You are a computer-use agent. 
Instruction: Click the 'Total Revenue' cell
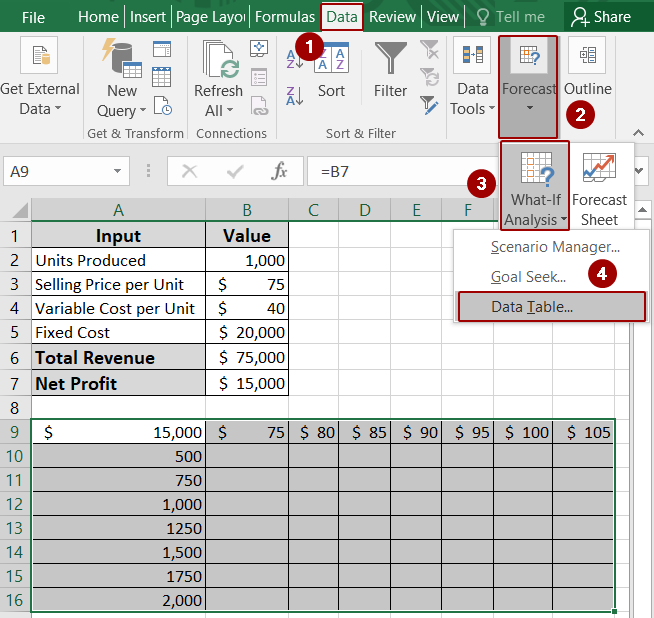[118, 357]
